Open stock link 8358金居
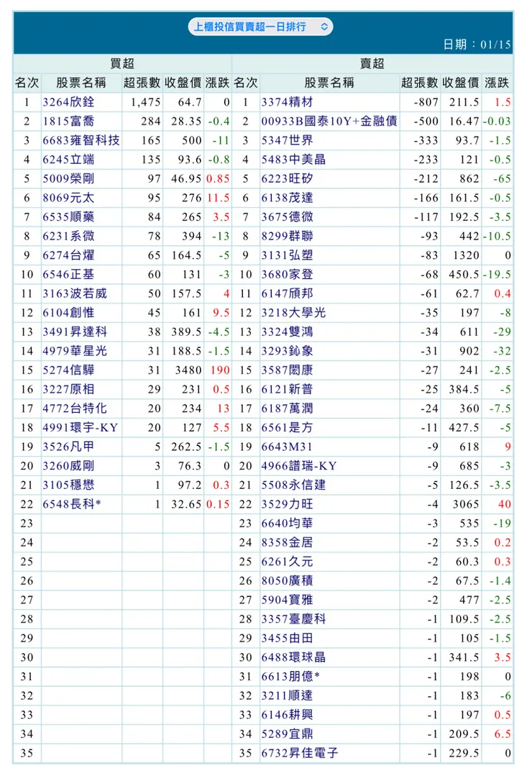The height and width of the screenshot is (781, 532). [x=288, y=542]
